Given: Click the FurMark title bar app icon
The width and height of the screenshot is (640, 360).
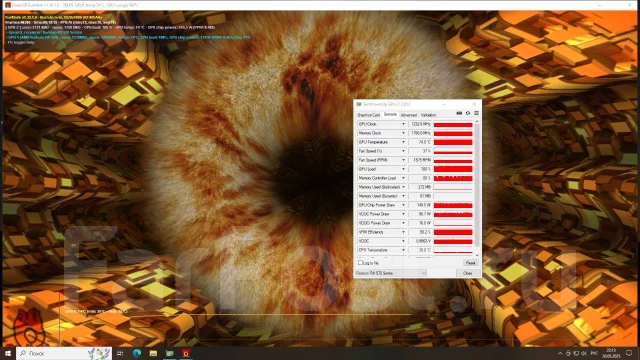Looking at the screenshot, I should click(x=7, y=5).
